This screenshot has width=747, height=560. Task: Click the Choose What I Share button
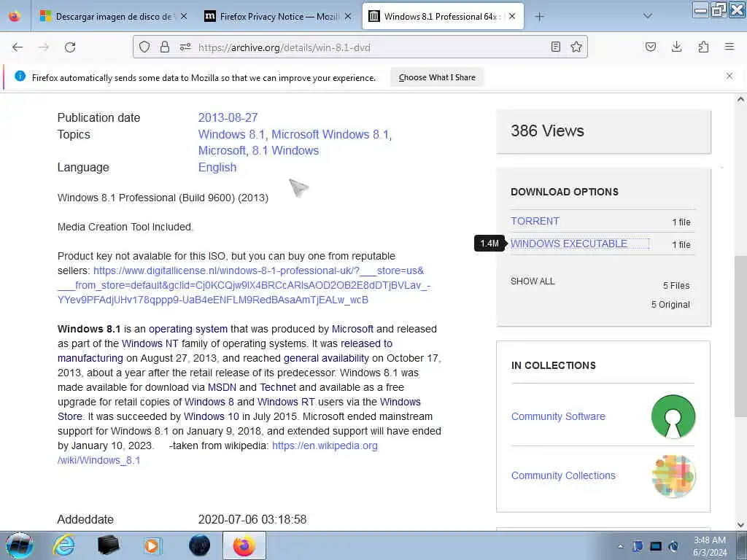[437, 77]
